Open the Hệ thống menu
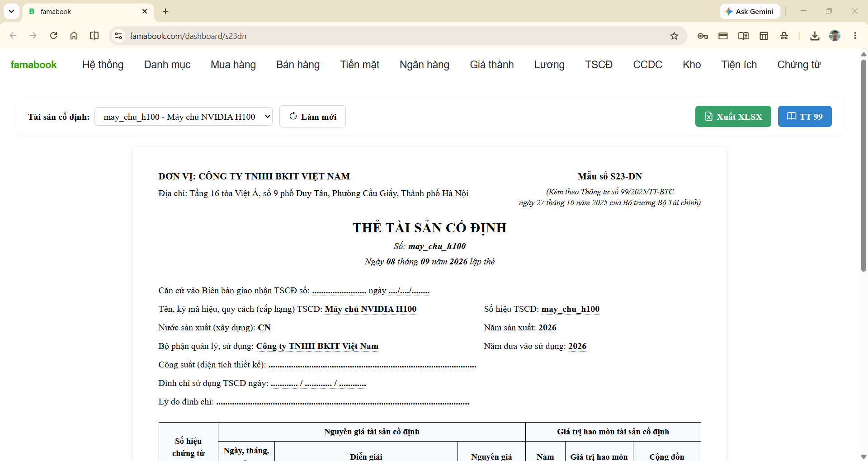Screen dimensions: 868x461 [x=103, y=65]
